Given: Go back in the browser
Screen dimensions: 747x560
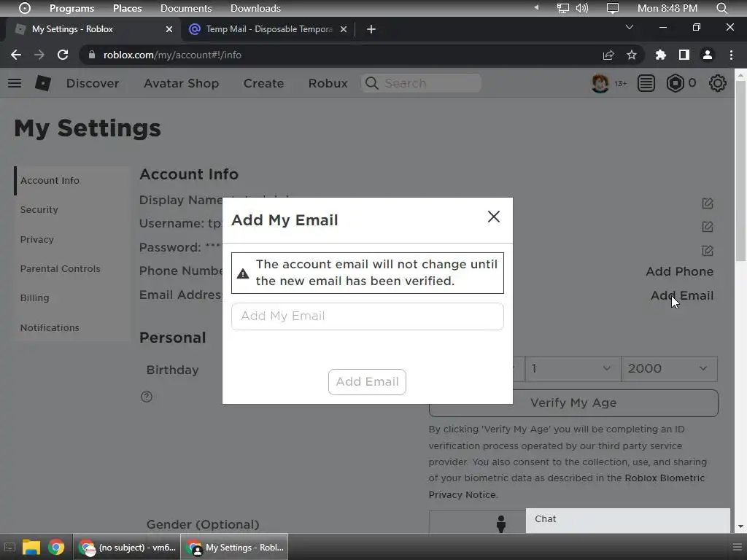Looking at the screenshot, I should tap(16, 55).
